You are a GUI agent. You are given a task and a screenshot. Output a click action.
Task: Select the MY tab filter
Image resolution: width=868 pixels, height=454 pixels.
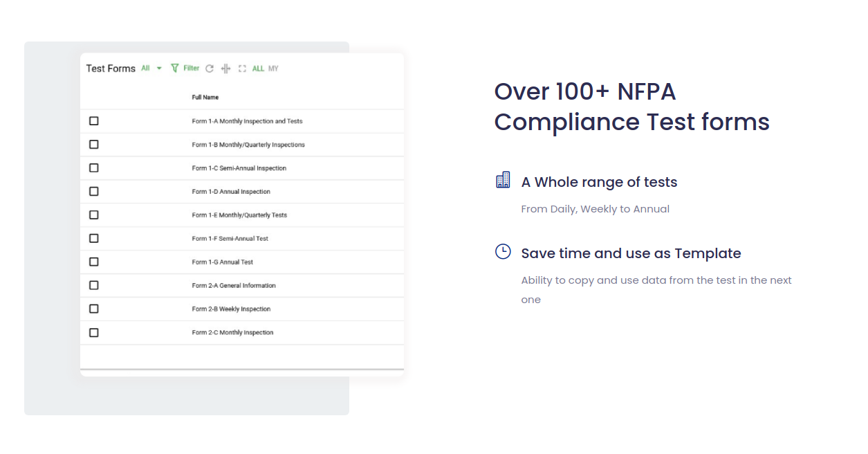273,69
